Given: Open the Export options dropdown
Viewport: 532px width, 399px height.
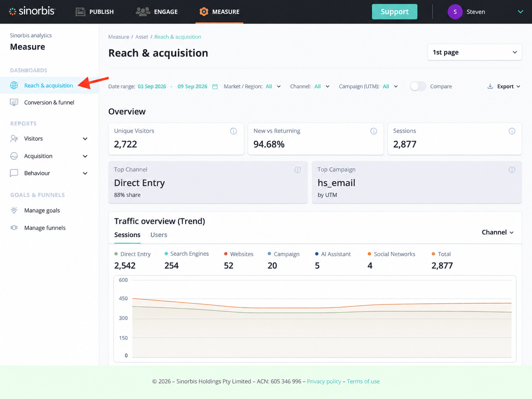Looking at the screenshot, I should [508, 86].
